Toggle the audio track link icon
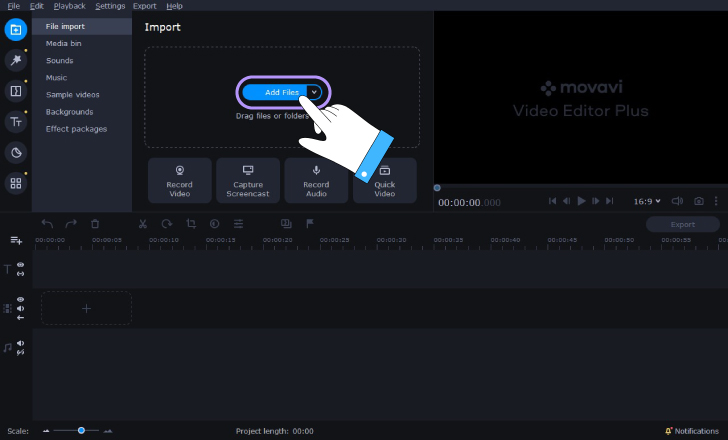Screen dimensions: 728x440 pos(20,353)
